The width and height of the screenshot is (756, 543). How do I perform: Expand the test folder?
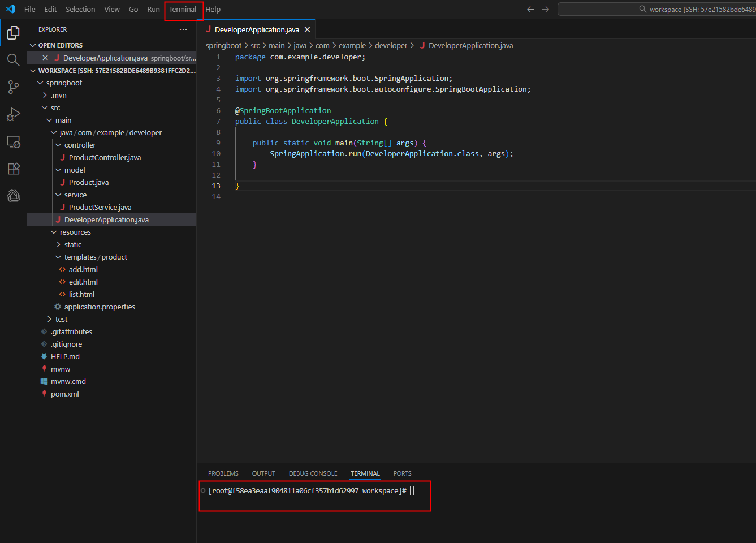[x=61, y=319]
